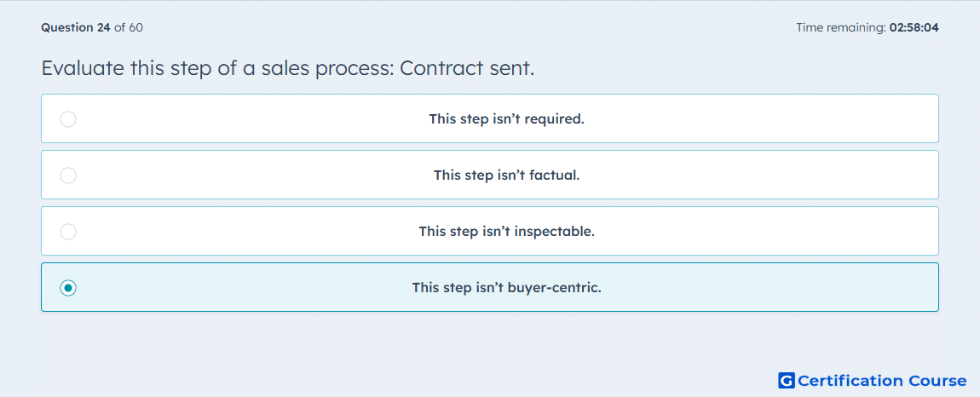Click the word "inspectable" in the third answer
This screenshot has width=980, height=397.
(555, 232)
